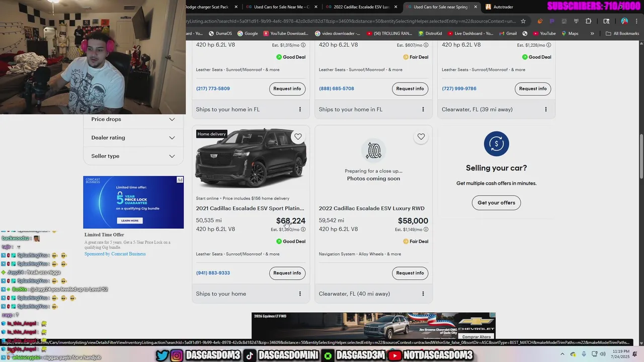Bookmark this page with the star icon
Image resolution: width=644 pixels, height=362 pixels.
[x=523, y=21]
